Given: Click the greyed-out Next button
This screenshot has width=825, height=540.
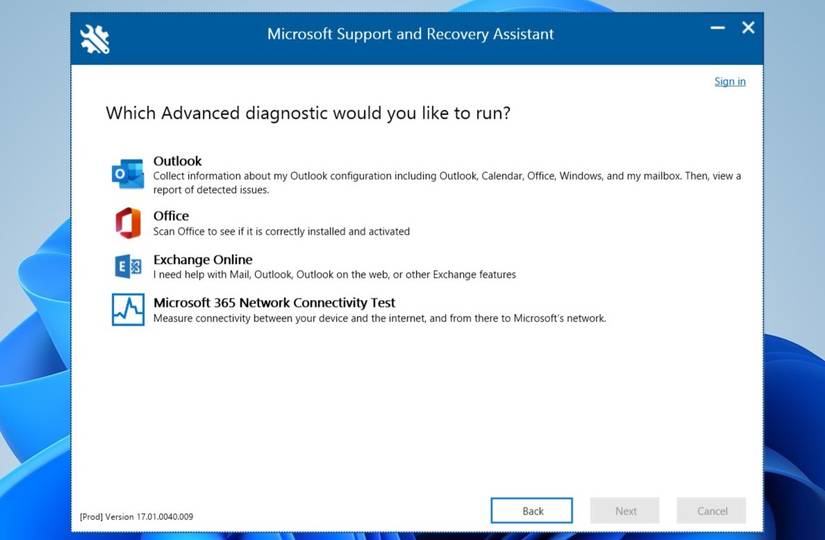Looking at the screenshot, I should (x=625, y=511).
